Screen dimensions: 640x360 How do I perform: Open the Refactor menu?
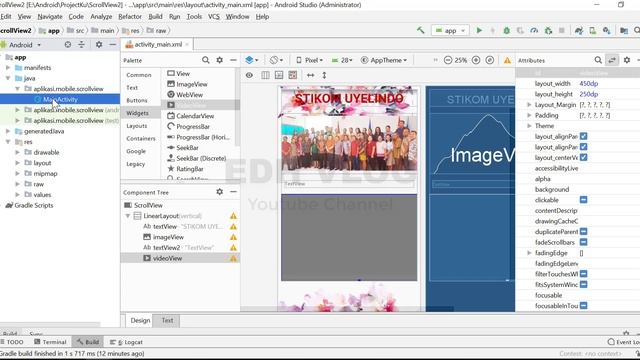pos(130,17)
